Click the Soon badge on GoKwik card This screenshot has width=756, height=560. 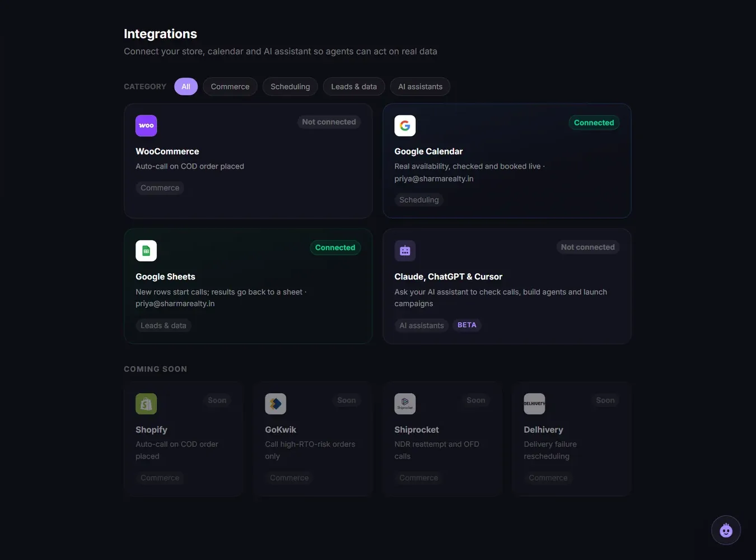tap(347, 400)
